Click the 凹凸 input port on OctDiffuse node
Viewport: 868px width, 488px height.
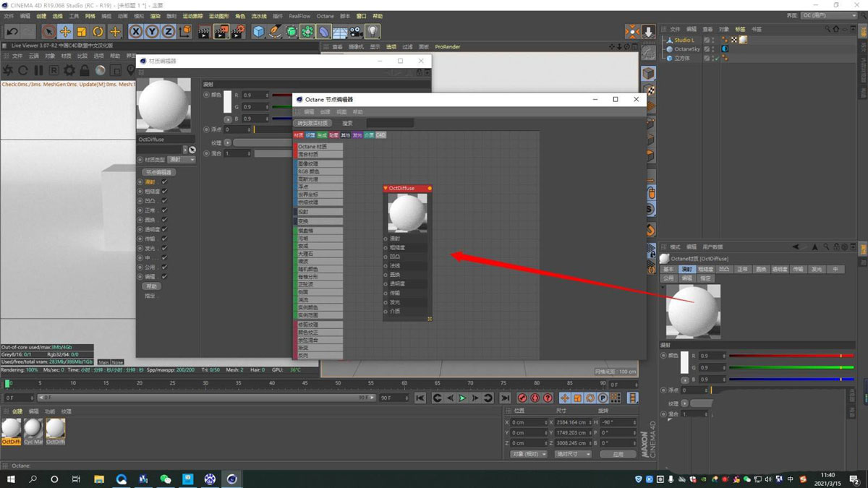tap(386, 257)
